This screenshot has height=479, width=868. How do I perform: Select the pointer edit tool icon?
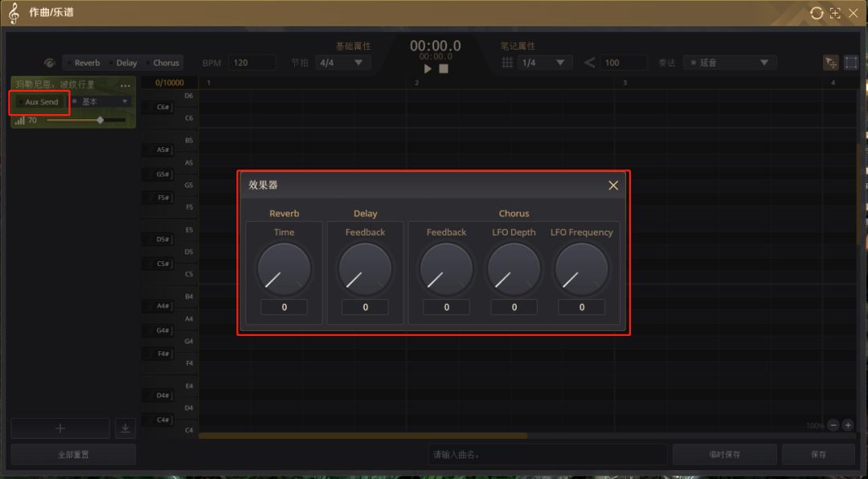click(831, 63)
